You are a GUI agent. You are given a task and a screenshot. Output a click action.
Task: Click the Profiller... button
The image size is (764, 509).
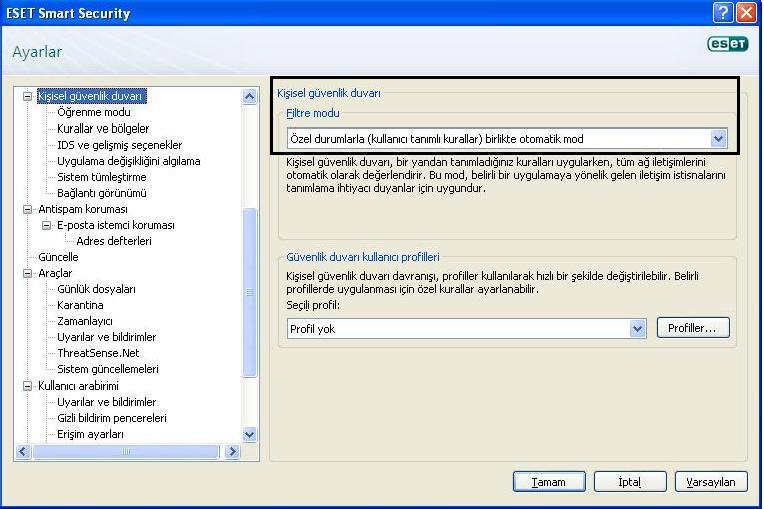692,328
